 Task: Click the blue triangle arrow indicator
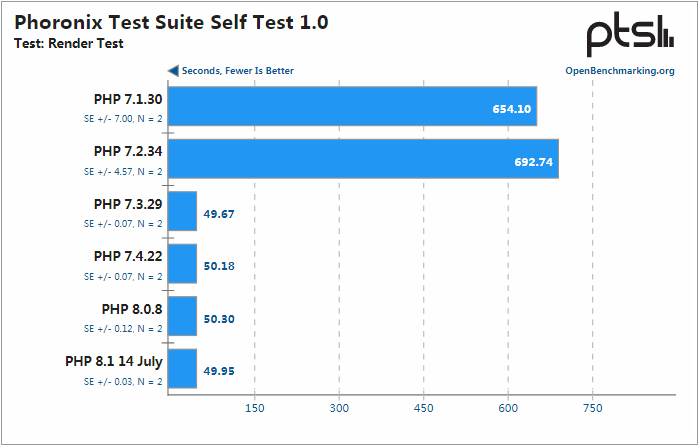coord(173,71)
